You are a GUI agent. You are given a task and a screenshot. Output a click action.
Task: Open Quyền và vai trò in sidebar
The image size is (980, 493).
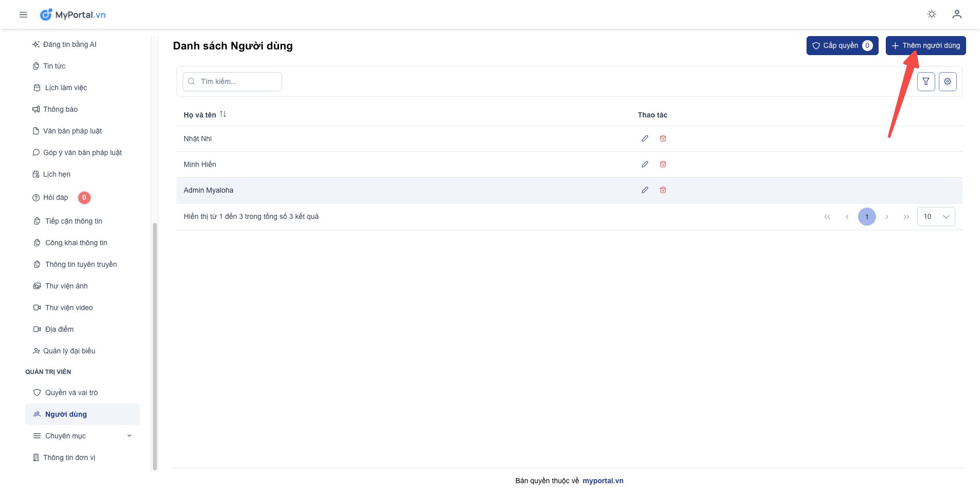(71, 393)
